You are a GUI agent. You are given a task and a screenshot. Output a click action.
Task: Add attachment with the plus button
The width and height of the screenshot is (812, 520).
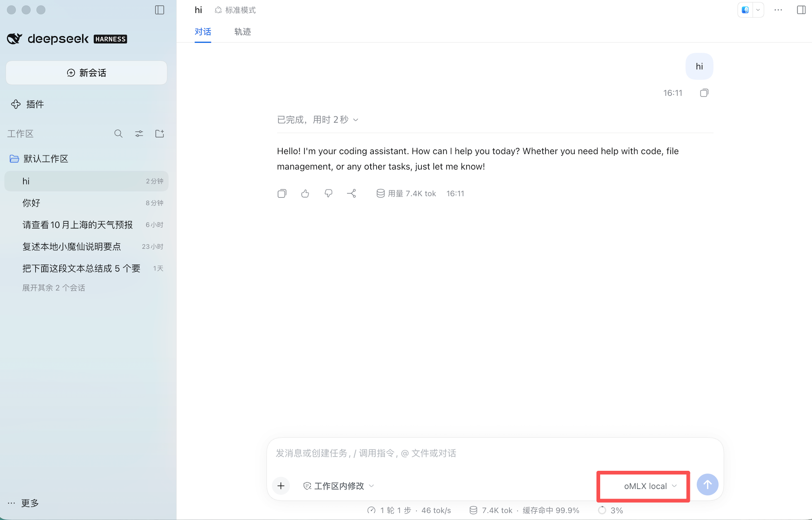[281, 486]
